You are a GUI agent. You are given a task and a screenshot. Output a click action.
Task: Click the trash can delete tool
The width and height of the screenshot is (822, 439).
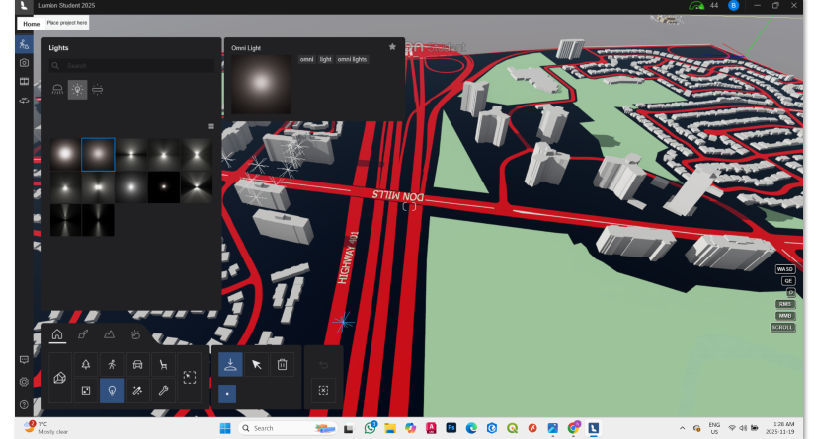[283, 365]
